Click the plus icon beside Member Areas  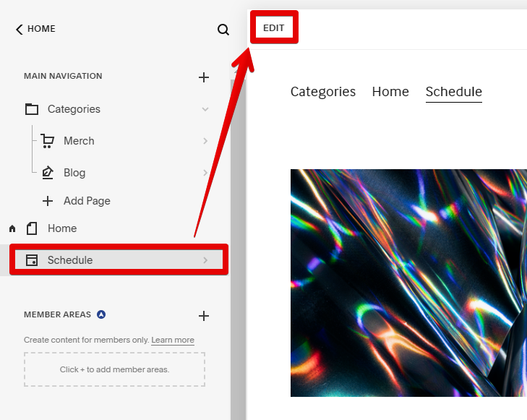pyautogui.click(x=204, y=315)
